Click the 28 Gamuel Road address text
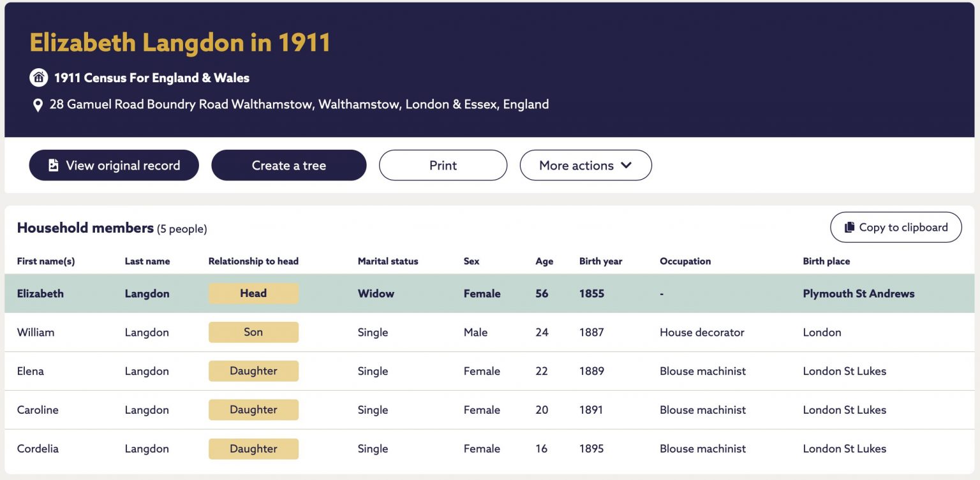Viewport: 980px width, 480px height. point(299,105)
